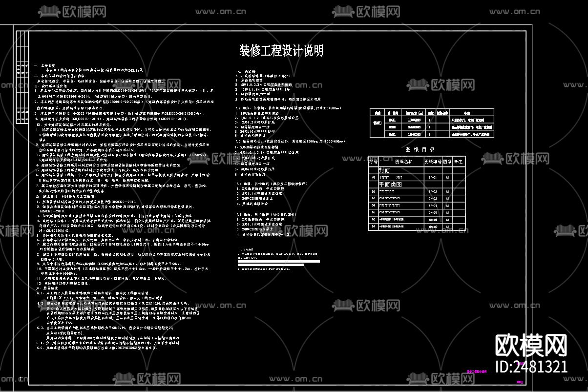Click the pink 装修工程设计说明 label in the title block
Viewport: 588px width, 392px height.
pos(477,371)
